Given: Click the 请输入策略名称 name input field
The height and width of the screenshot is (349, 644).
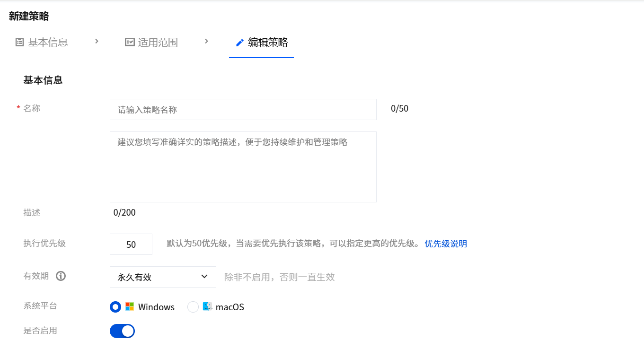Looking at the screenshot, I should coord(243,110).
